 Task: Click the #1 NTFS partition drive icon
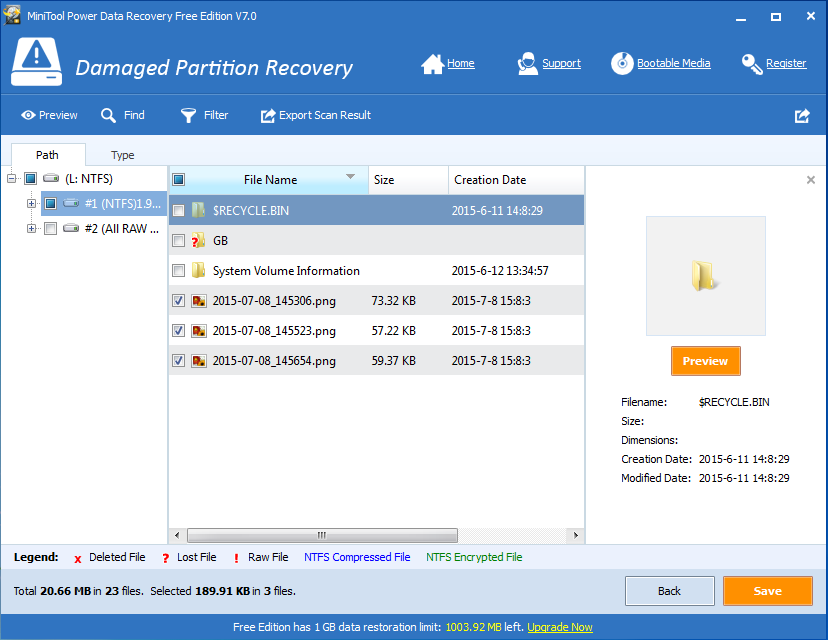[71, 203]
